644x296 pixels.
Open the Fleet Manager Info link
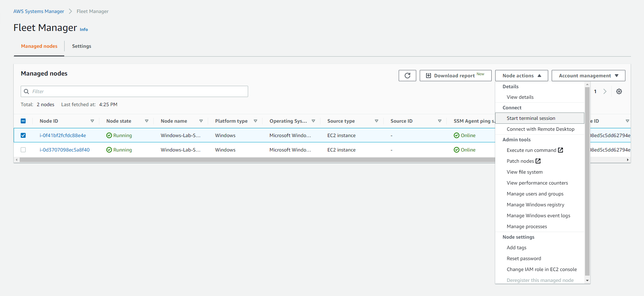click(x=84, y=30)
